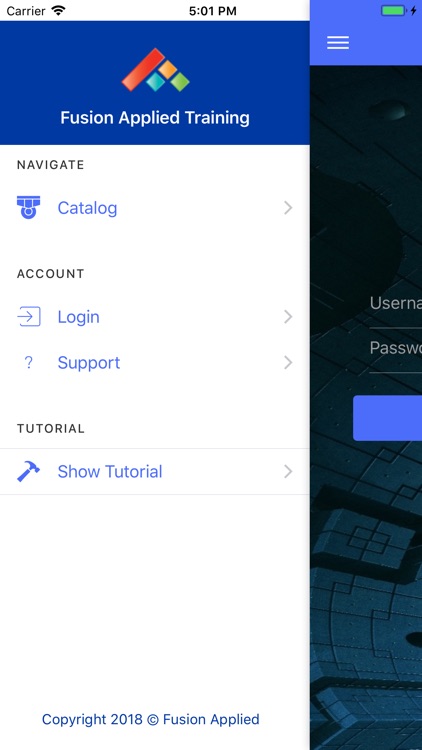Click the hammer tutorial icon

(x=29, y=471)
